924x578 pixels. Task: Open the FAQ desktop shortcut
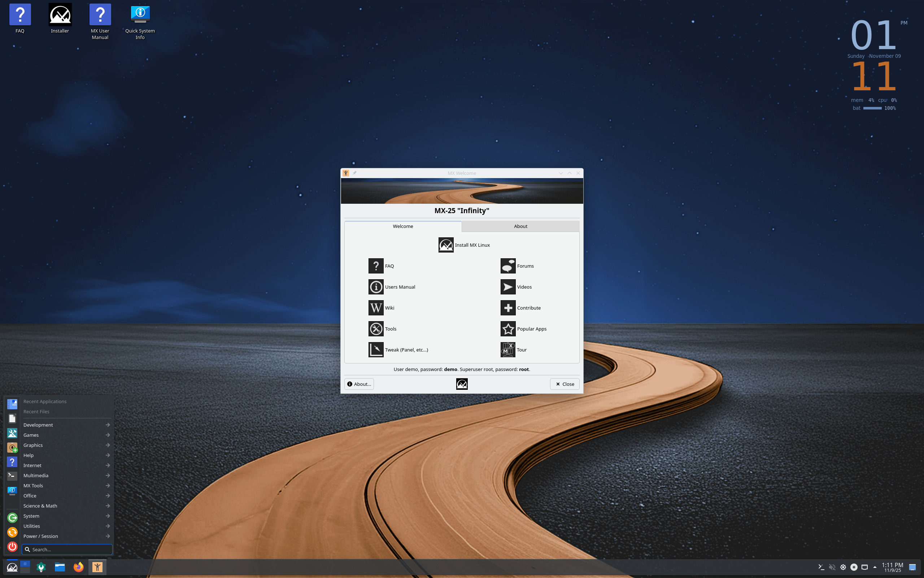(x=20, y=18)
